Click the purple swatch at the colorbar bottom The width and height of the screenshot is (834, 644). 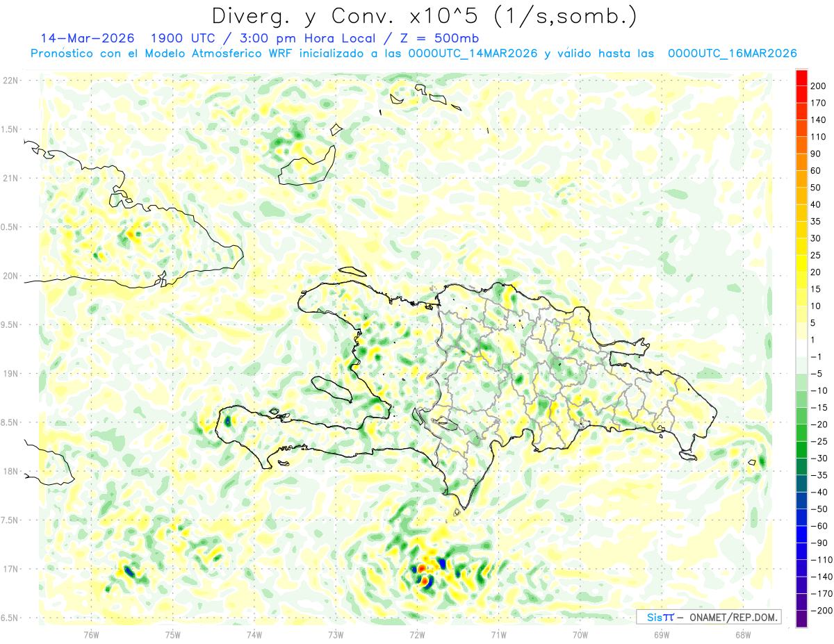801,619
